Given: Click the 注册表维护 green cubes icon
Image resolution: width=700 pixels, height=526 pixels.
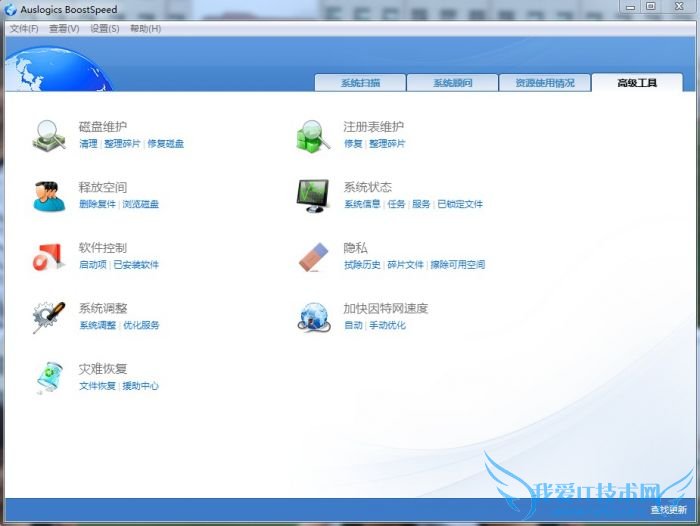Looking at the screenshot, I should point(314,136).
